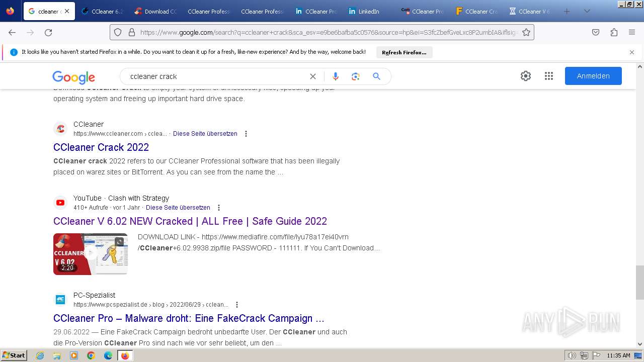Open the Save to Pocket icon
This screenshot has height=362, width=644.
pyautogui.click(x=596, y=32)
